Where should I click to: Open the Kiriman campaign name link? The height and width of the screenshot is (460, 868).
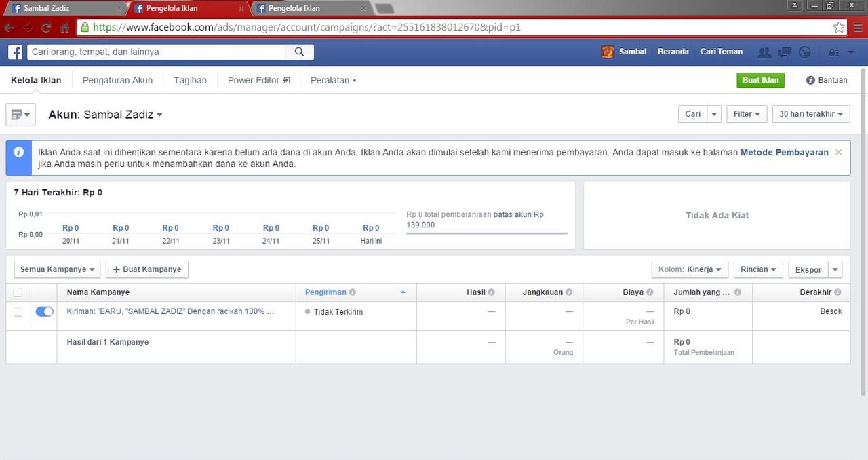(170, 312)
